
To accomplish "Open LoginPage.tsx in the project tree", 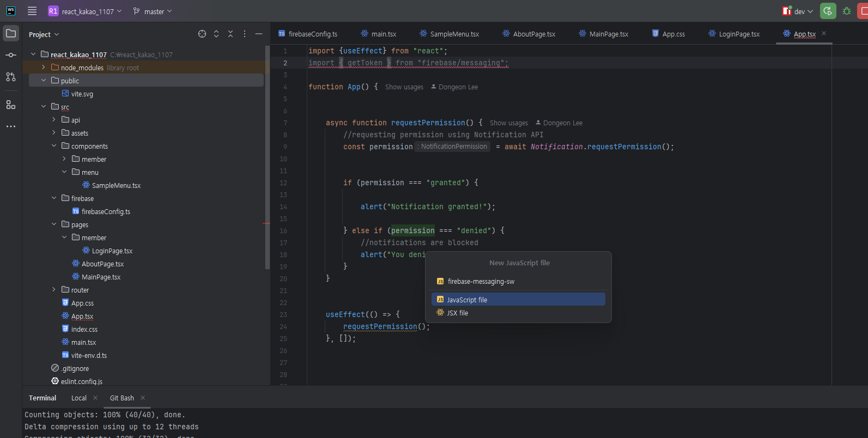I will (x=112, y=251).
